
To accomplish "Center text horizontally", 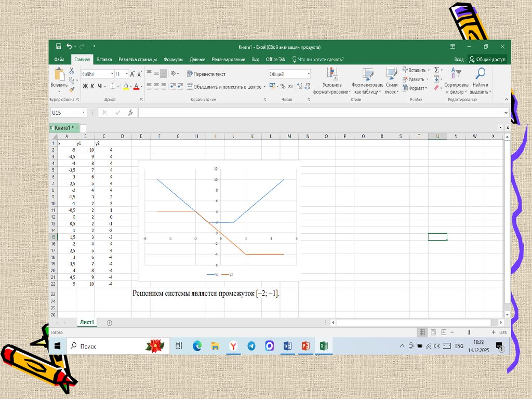I will [x=156, y=87].
